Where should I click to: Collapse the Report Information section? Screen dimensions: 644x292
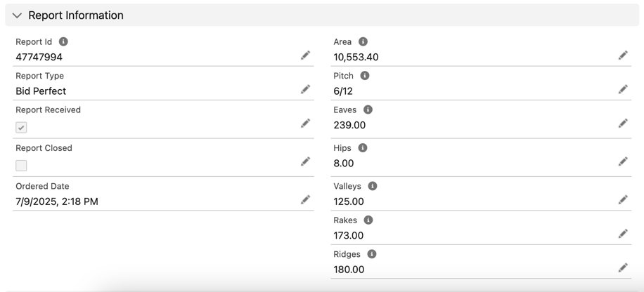tap(18, 15)
